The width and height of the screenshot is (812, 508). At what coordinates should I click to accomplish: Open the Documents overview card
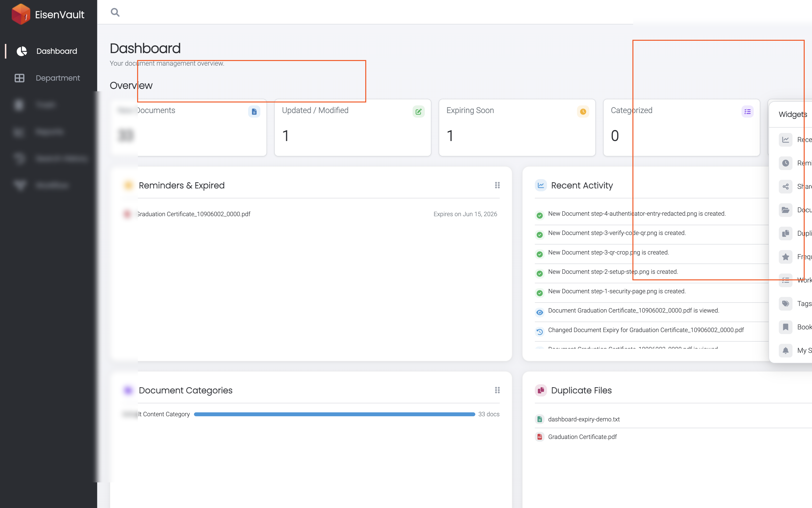point(188,127)
